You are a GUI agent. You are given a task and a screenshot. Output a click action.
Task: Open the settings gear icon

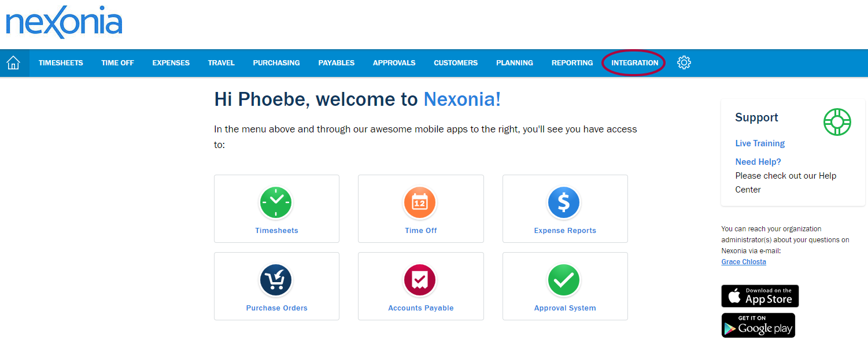pyautogui.click(x=684, y=63)
